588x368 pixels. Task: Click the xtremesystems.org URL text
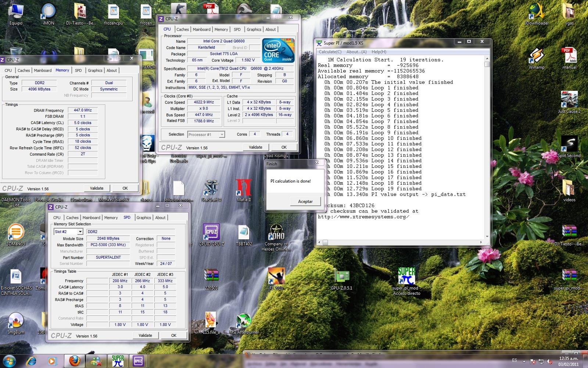pos(363,217)
